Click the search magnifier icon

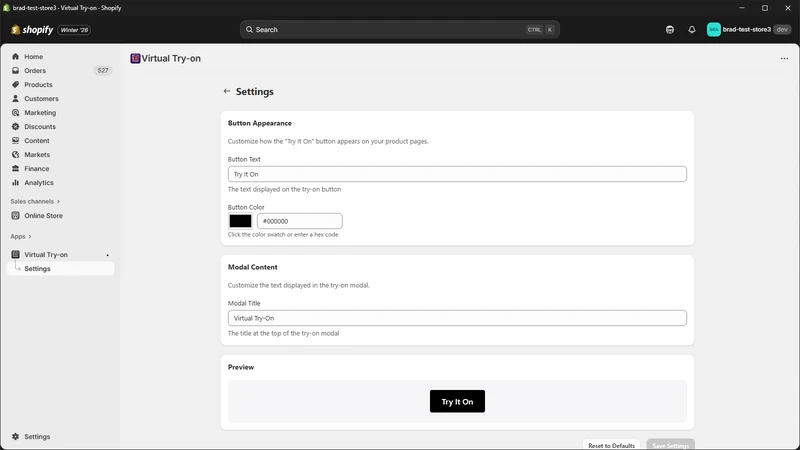249,30
